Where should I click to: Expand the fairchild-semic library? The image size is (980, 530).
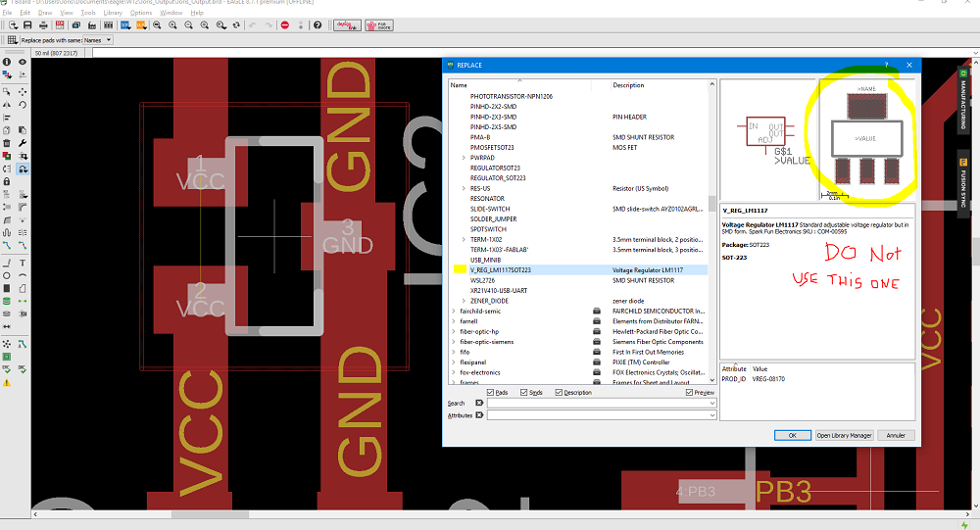click(454, 311)
